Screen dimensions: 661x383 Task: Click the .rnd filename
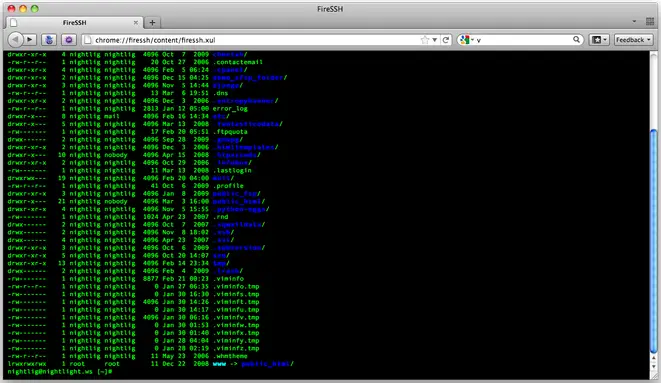point(220,217)
